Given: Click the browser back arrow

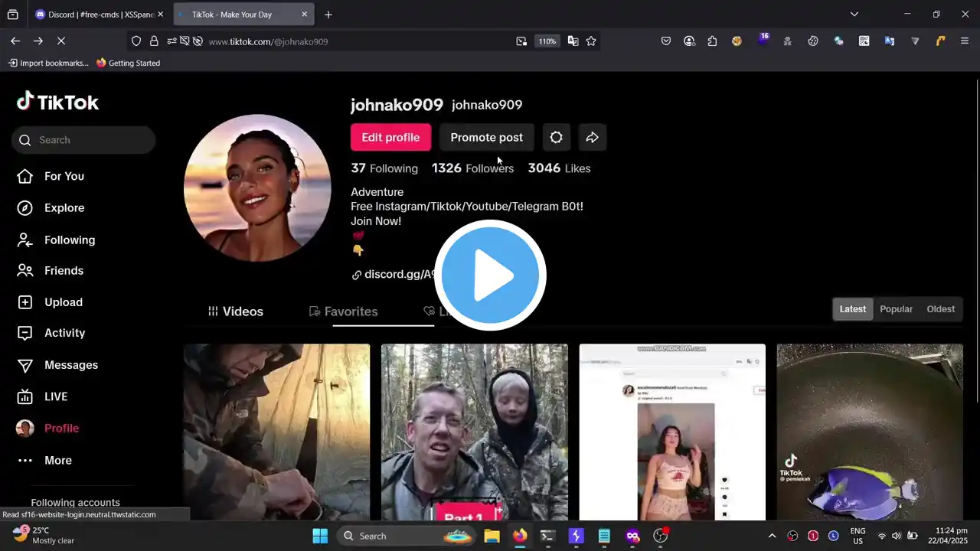Looking at the screenshot, I should [15, 41].
